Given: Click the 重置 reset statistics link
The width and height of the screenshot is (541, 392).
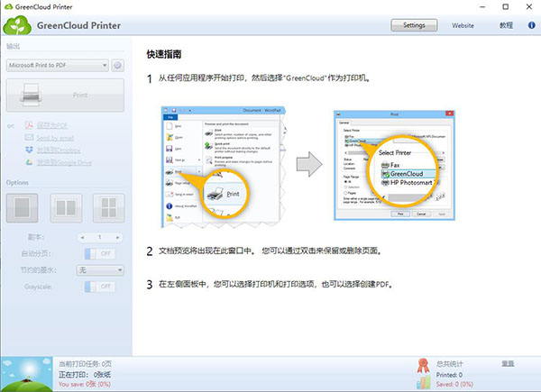Looking at the screenshot, I should pos(508,364).
